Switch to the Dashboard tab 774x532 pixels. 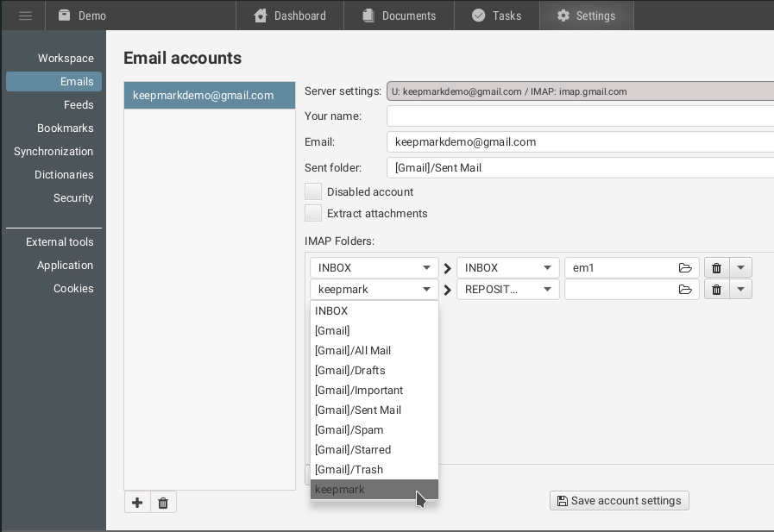[290, 16]
